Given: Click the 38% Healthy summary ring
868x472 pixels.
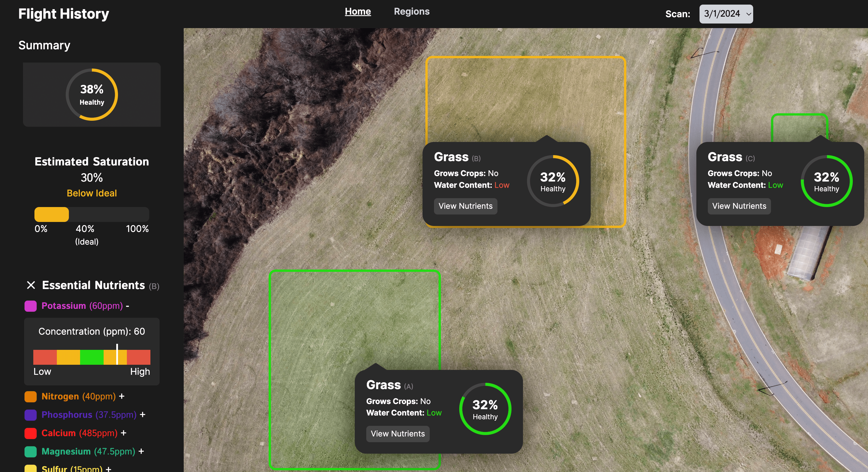Looking at the screenshot, I should (92, 95).
